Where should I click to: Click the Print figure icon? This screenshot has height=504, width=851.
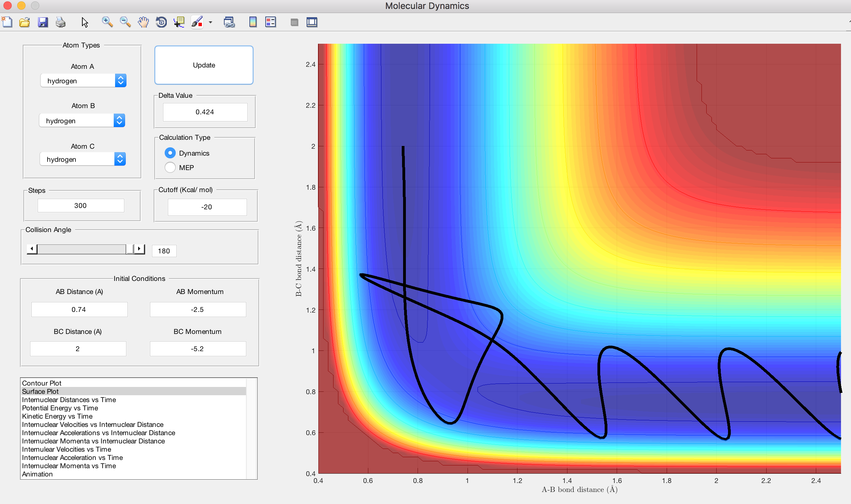pos(61,22)
